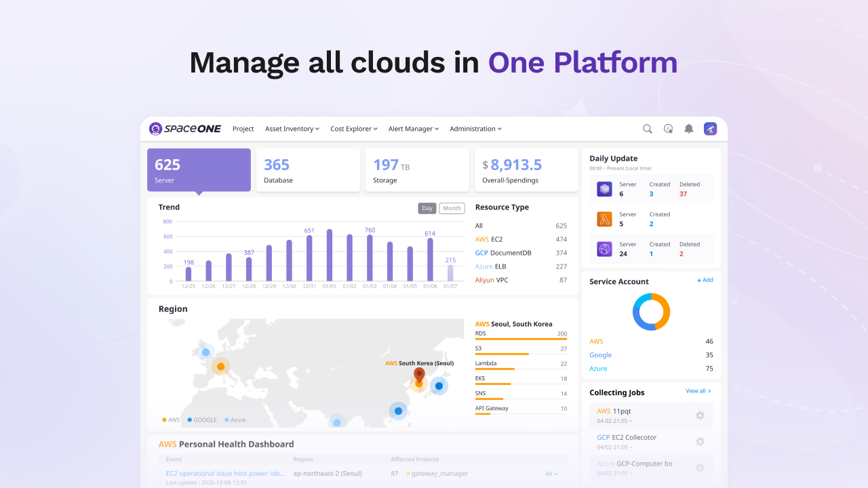
Task: Open the search icon in the top bar
Action: click(648, 129)
